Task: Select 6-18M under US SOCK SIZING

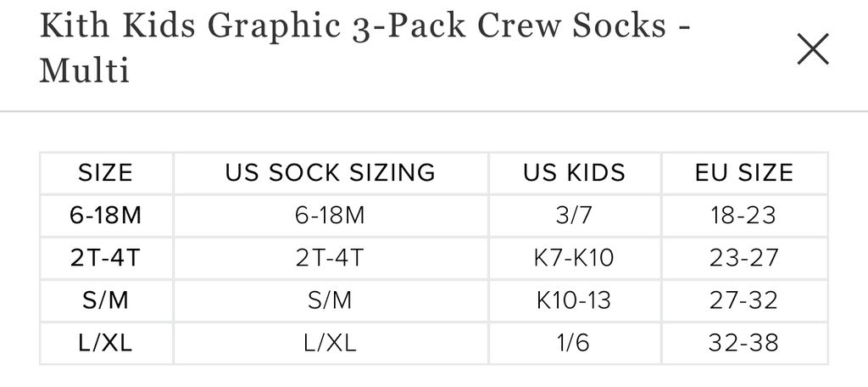Action: pyautogui.click(x=330, y=216)
